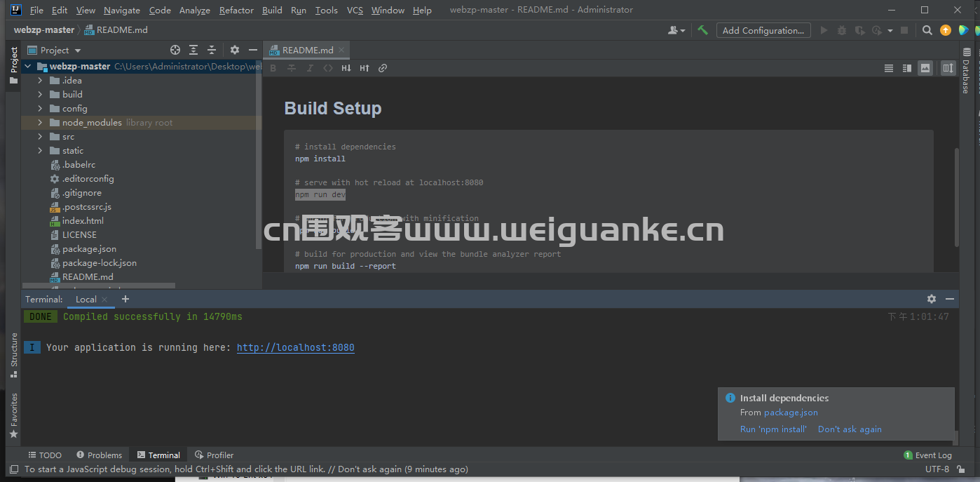
Task: Switch to preview-only view mode
Action: coord(925,68)
